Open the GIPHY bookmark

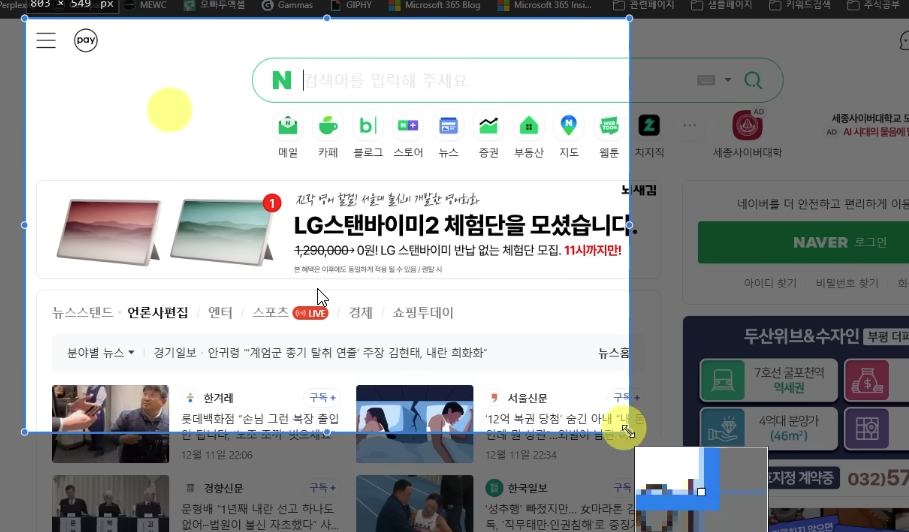pyautogui.click(x=351, y=5)
